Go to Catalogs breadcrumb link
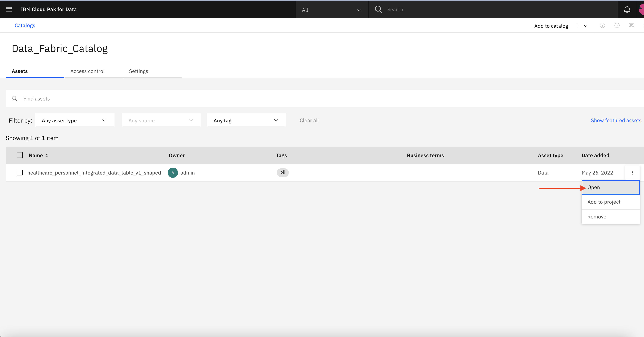Screen dimensions: 644x337 25,26
